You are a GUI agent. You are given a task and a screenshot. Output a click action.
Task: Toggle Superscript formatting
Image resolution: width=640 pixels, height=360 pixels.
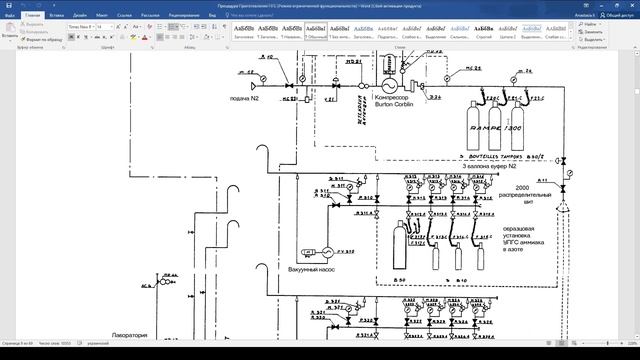111,37
